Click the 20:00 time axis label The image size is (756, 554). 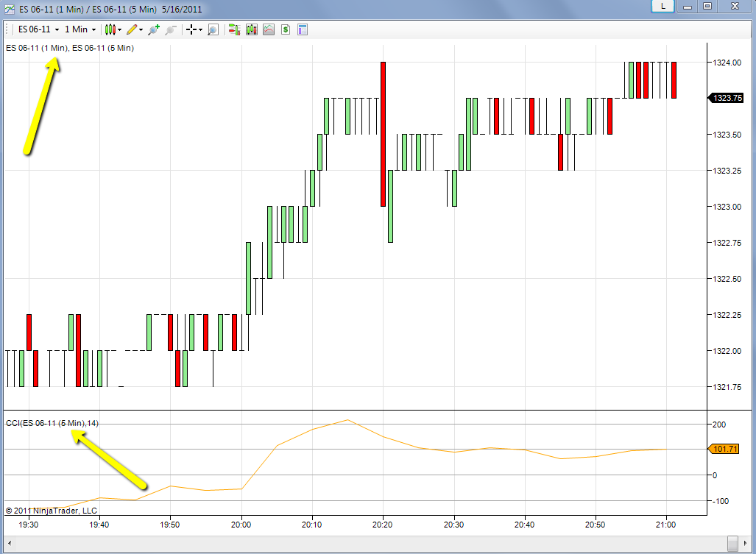241,525
